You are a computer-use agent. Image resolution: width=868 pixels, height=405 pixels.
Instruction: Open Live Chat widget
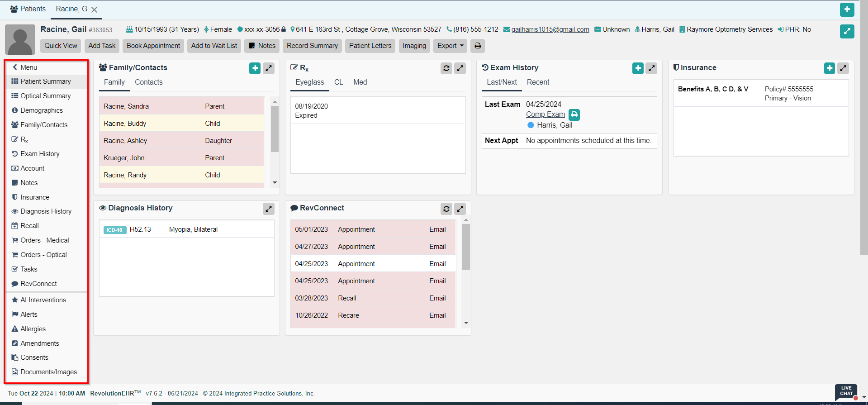[846, 391]
